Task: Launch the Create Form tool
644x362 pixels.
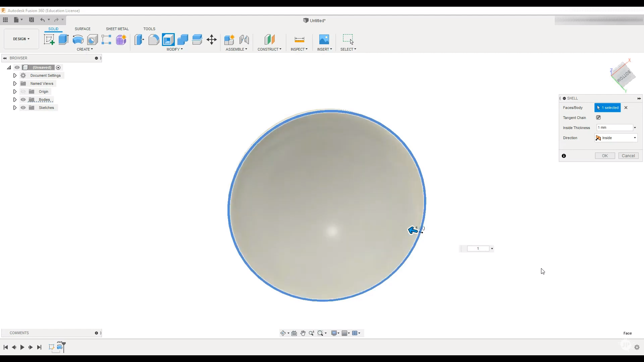Action: [121, 40]
